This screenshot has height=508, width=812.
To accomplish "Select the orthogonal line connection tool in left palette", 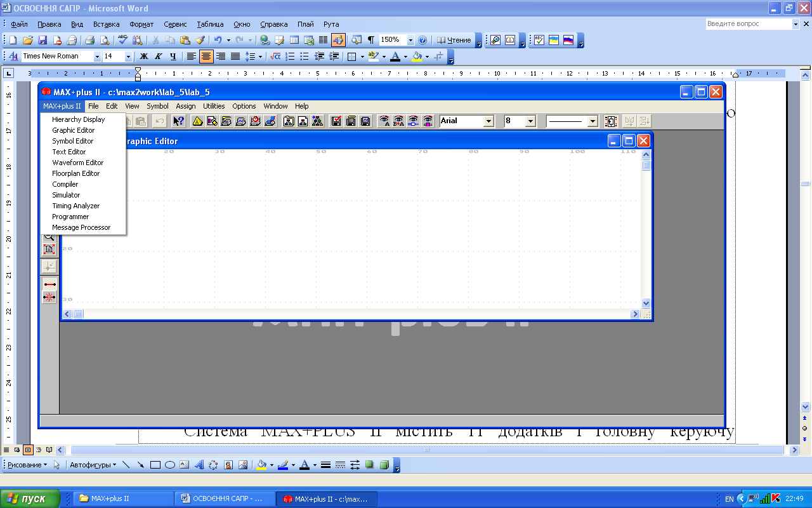I will [x=49, y=284].
